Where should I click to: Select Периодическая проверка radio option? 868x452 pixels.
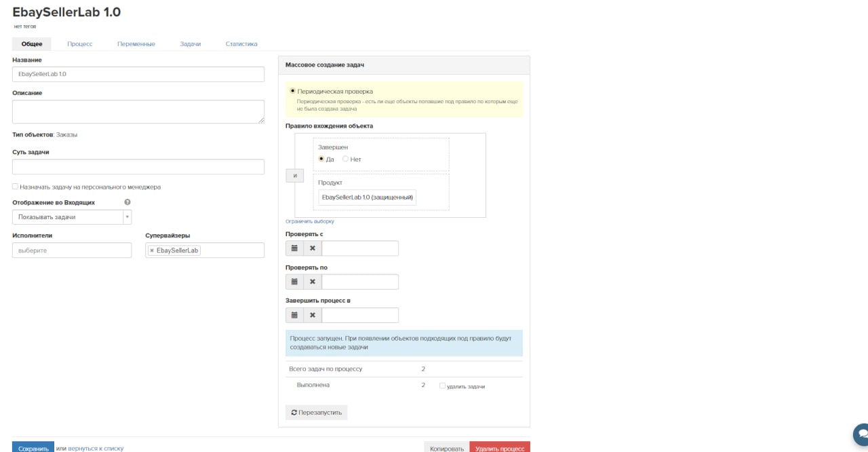tap(293, 91)
